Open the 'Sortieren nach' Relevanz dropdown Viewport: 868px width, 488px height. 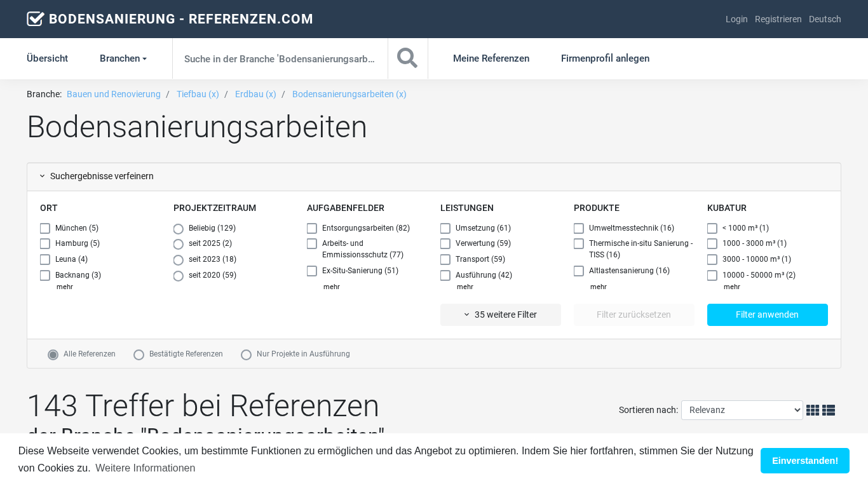(x=742, y=410)
